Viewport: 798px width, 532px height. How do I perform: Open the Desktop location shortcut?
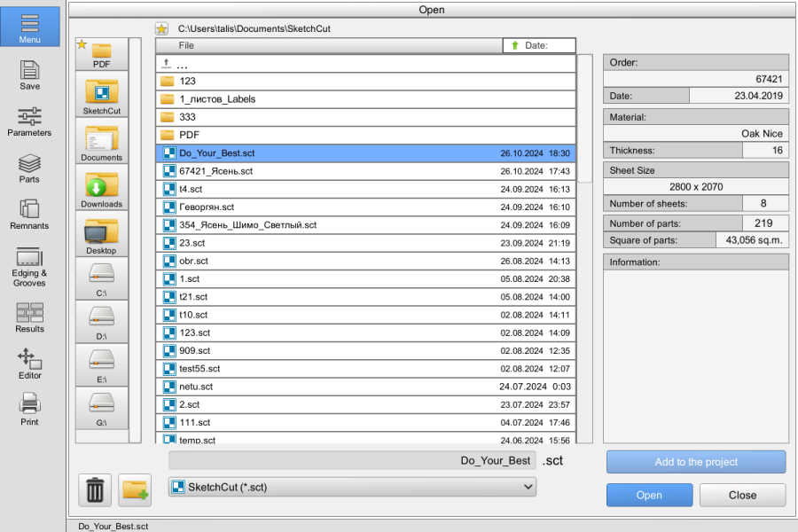point(102,234)
